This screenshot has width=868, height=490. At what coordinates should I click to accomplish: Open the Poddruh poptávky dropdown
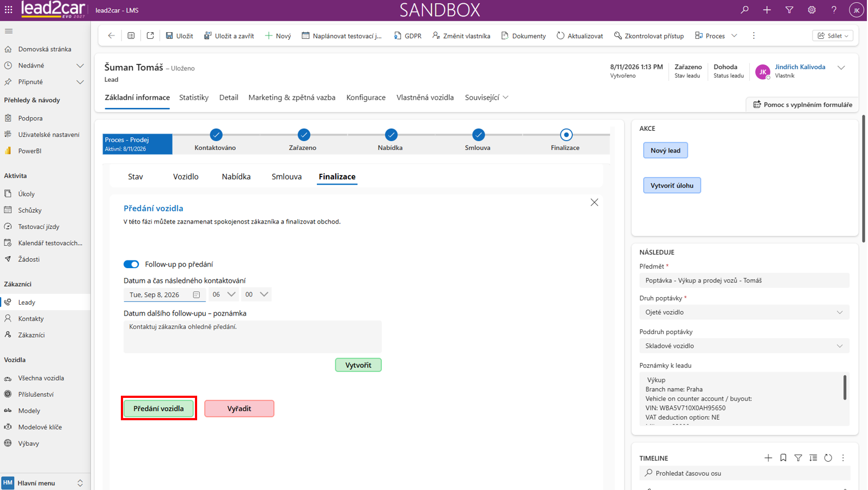coord(744,346)
